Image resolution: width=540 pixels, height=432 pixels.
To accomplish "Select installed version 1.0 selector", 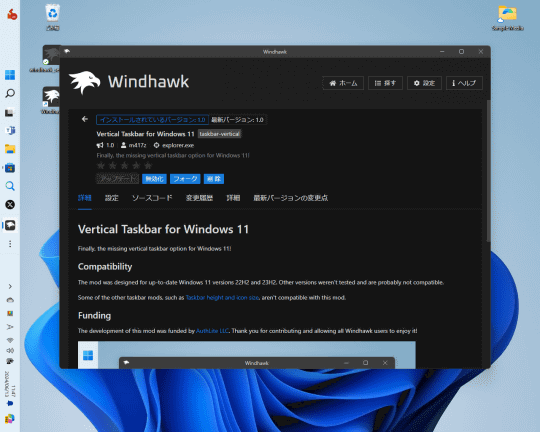I will [x=153, y=120].
